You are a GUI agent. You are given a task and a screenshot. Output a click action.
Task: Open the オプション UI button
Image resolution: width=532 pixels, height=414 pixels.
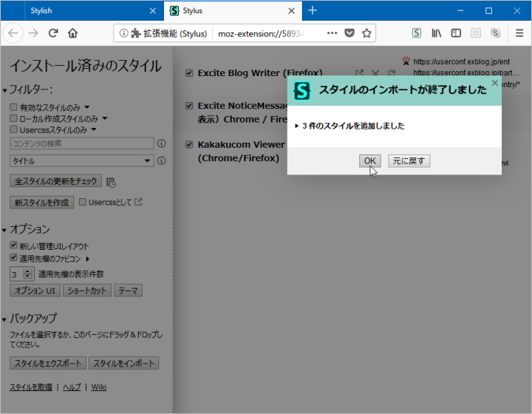pos(35,291)
